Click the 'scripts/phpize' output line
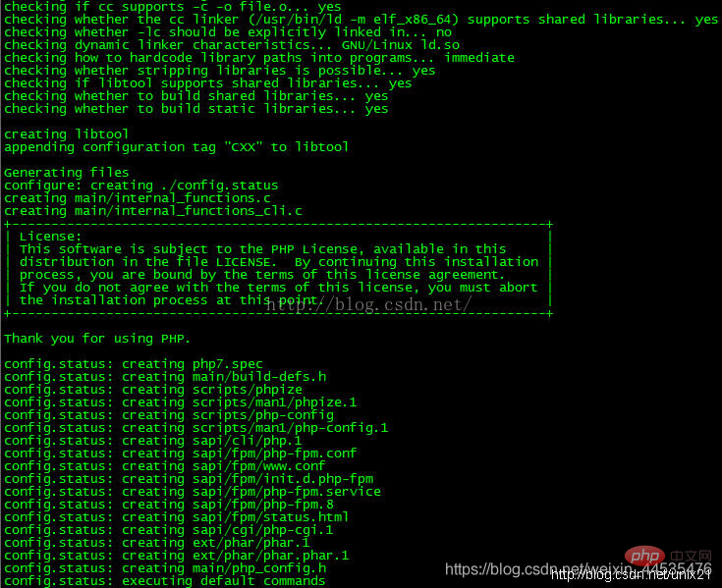722x588 pixels. point(153,390)
